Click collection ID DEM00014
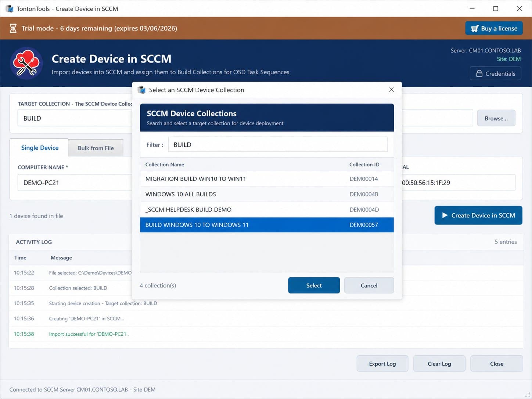 [363, 179]
